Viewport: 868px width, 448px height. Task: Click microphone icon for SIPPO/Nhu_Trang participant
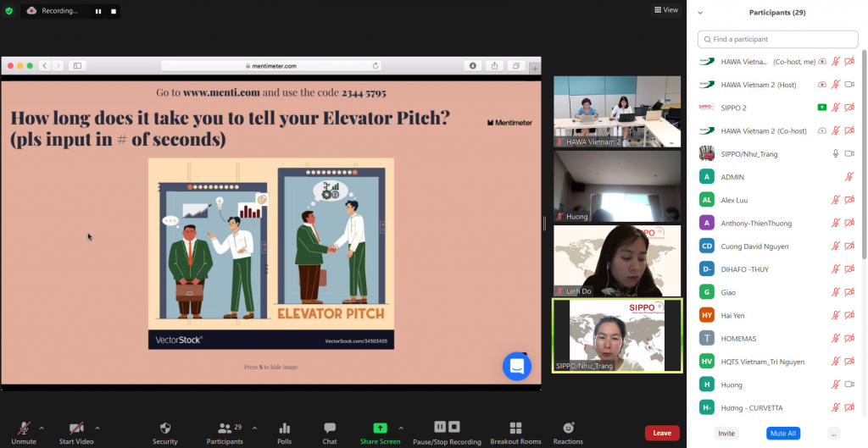click(836, 154)
